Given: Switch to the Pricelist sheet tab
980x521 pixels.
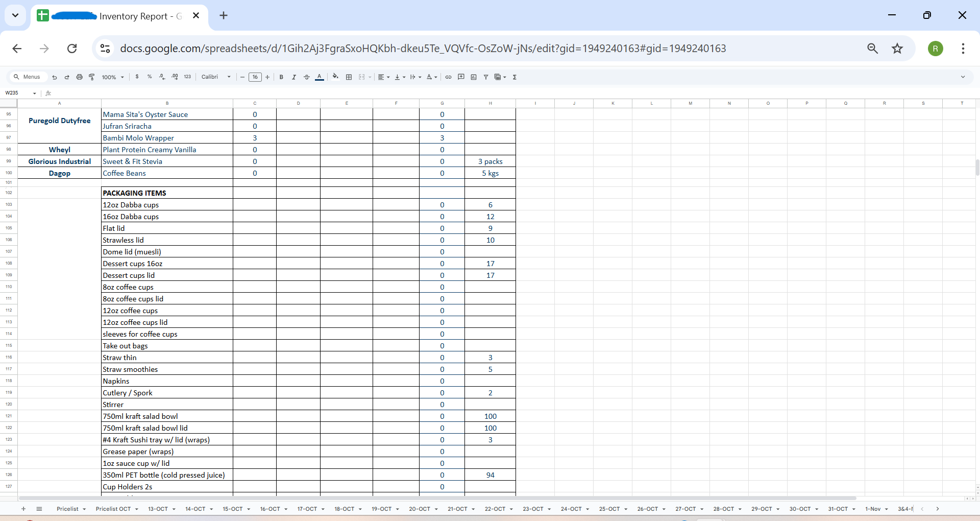Looking at the screenshot, I should coord(67,509).
